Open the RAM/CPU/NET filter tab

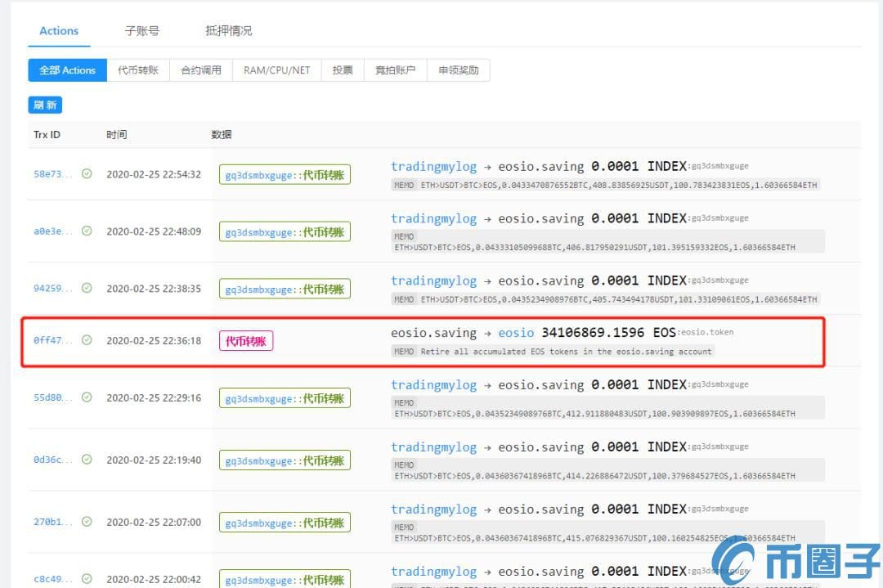coord(276,70)
